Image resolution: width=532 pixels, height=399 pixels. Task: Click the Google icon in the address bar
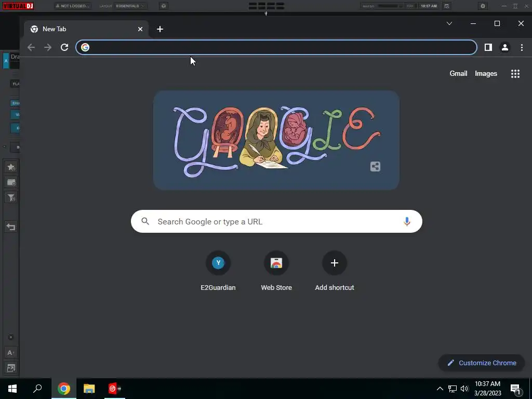click(85, 47)
